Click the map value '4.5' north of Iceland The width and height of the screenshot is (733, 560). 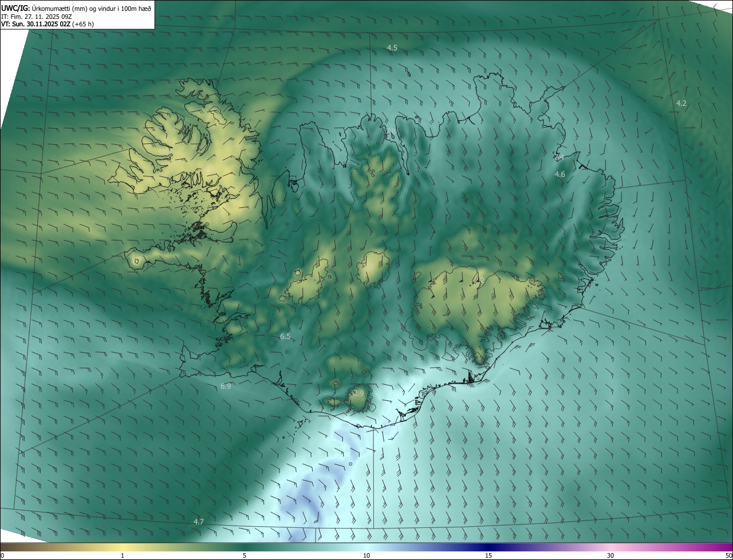point(392,48)
